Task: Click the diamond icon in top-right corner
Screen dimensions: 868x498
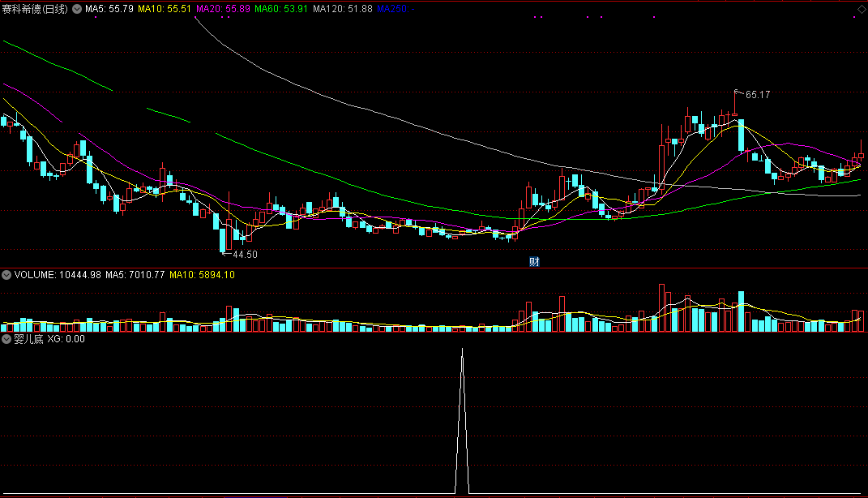Action: coord(862,10)
